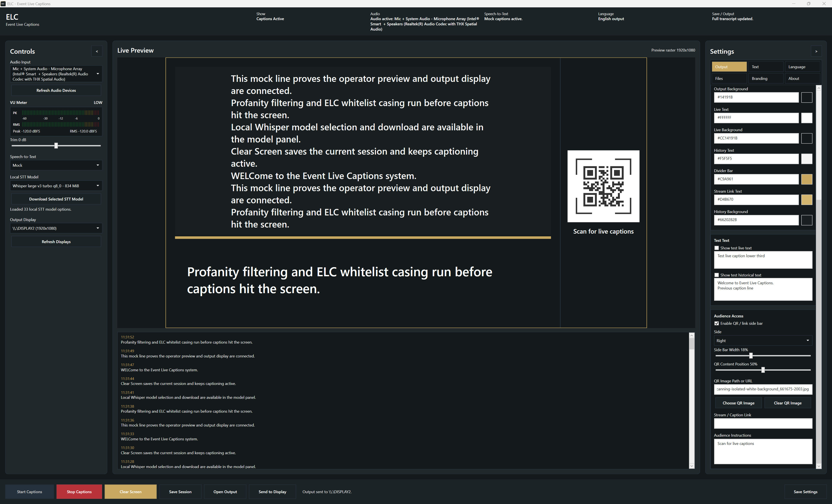Screen dimensions: 832x504
Task: Click the QR Image Path or URL field
Action: click(x=763, y=389)
